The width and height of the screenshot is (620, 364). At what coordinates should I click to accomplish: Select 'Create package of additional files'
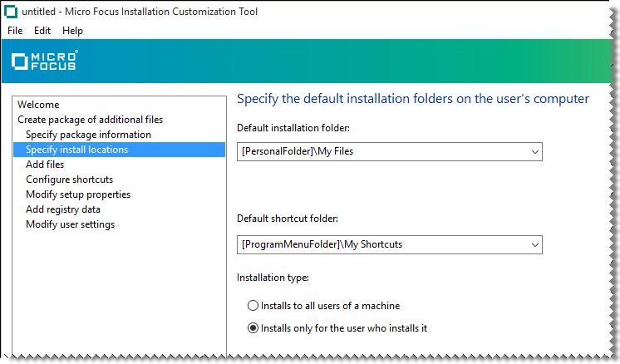(90, 120)
